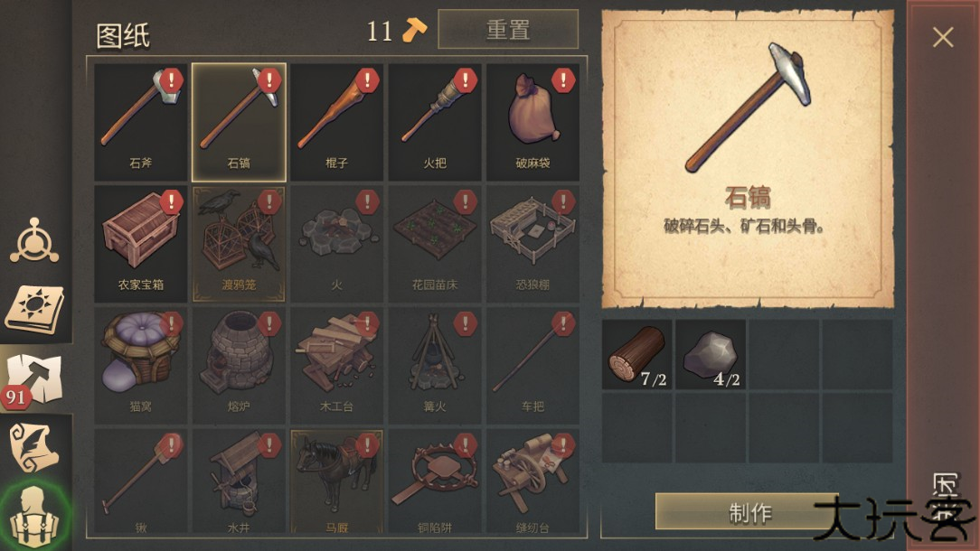
Task: Click the wood log material slot
Action: tap(636, 355)
